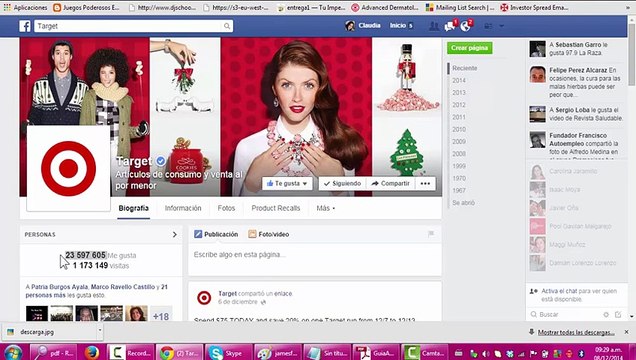Click the new message compose icon in chat
Viewport: 636px width, 360px height.
coord(618,314)
